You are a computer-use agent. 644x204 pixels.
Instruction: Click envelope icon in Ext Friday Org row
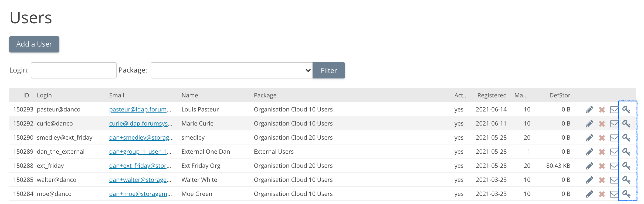614,166
